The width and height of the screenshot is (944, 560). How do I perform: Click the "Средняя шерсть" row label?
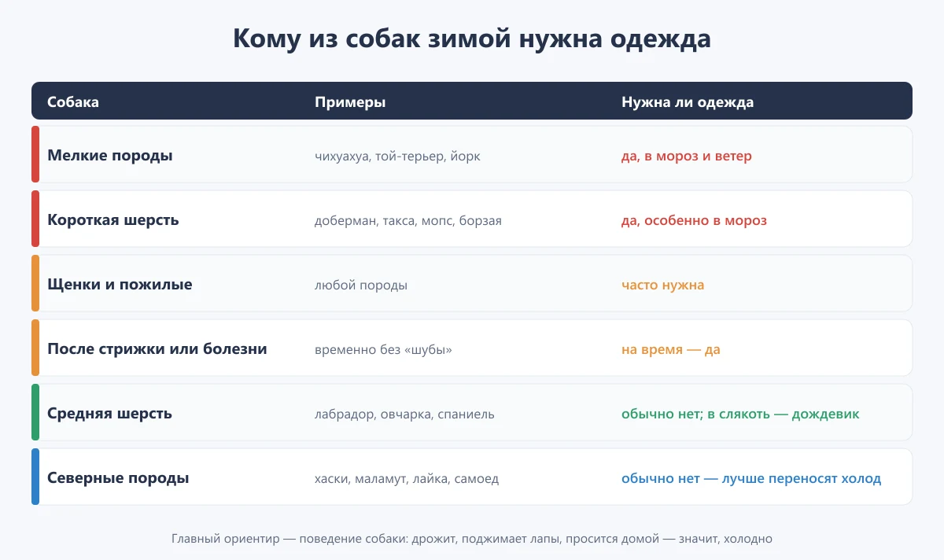coord(109,414)
